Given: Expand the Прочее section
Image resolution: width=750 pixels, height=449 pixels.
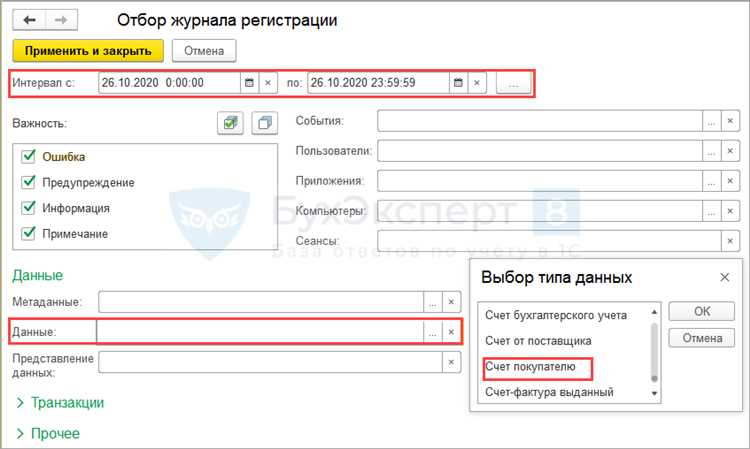Looking at the screenshot, I should (48, 434).
